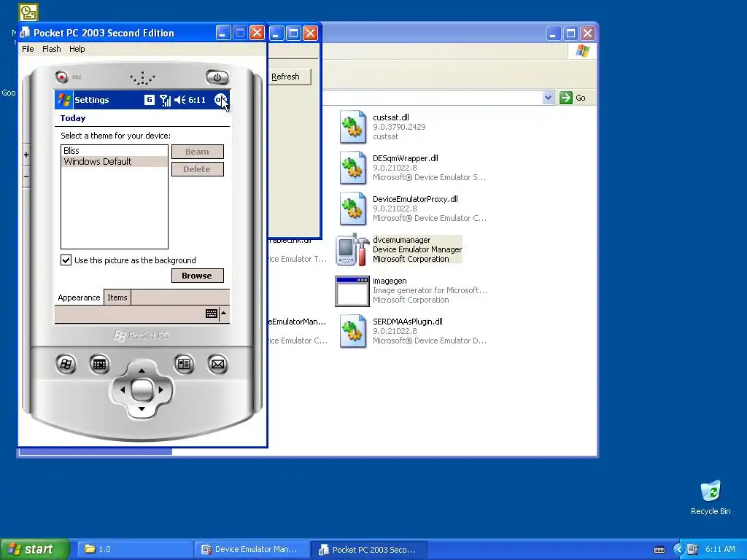Click the Messaging mail hardware button
The image size is (747, 560).
click(x=217, y=365)
